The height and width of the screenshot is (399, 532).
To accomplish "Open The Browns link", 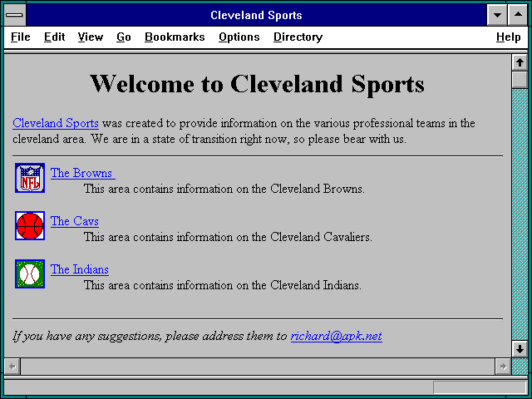I will [x=81, y=173].
